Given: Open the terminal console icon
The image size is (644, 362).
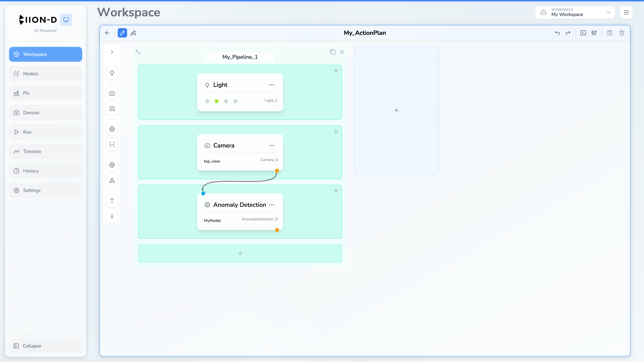Looking at the screenshot, I should tap(583, 33).
